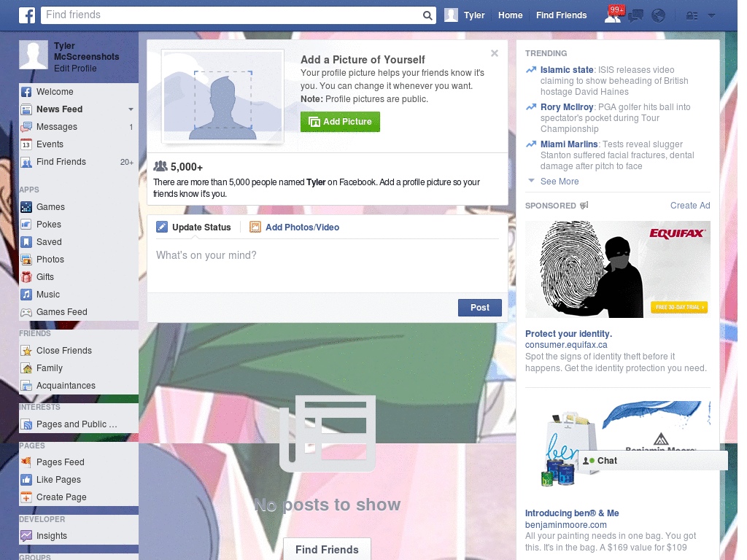The image size is (747, 560).
Task: Open Islamic state trending topic
Action: 566,70
